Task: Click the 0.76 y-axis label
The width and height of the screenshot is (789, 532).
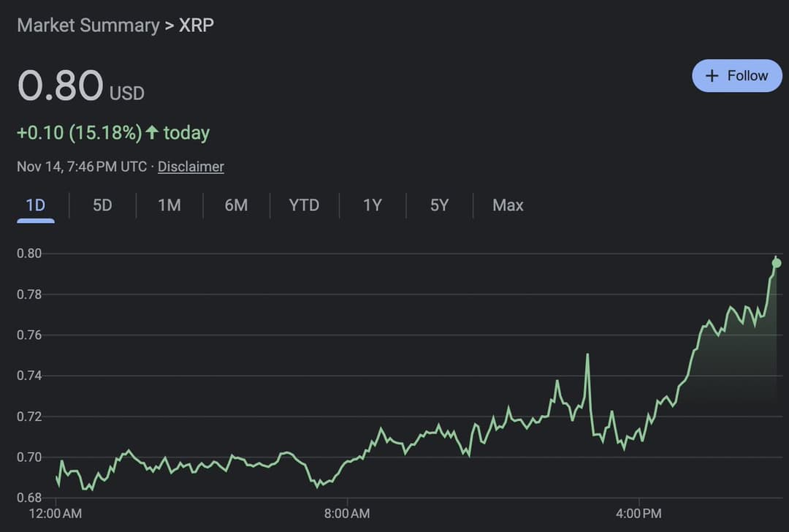Action: (29, 335)
